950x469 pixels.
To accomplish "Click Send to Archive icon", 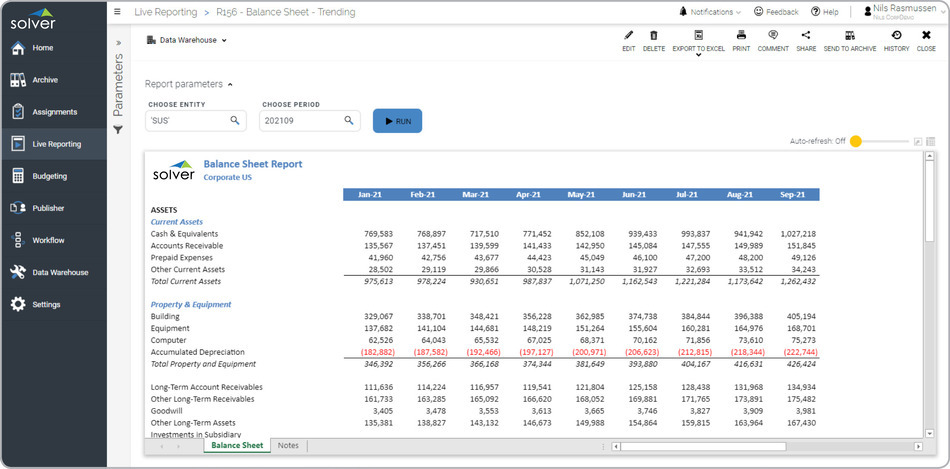I will 849,36.
